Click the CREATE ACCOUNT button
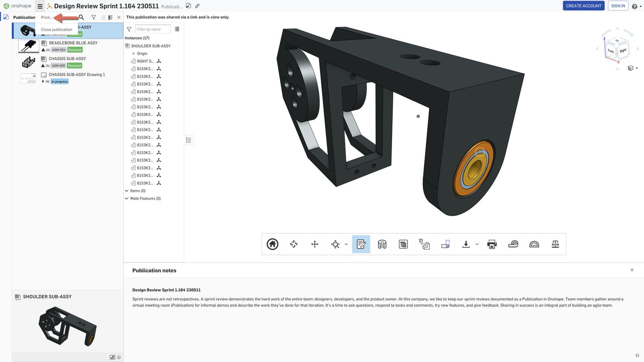Screen dimensions: 644x362 (583, 6)
